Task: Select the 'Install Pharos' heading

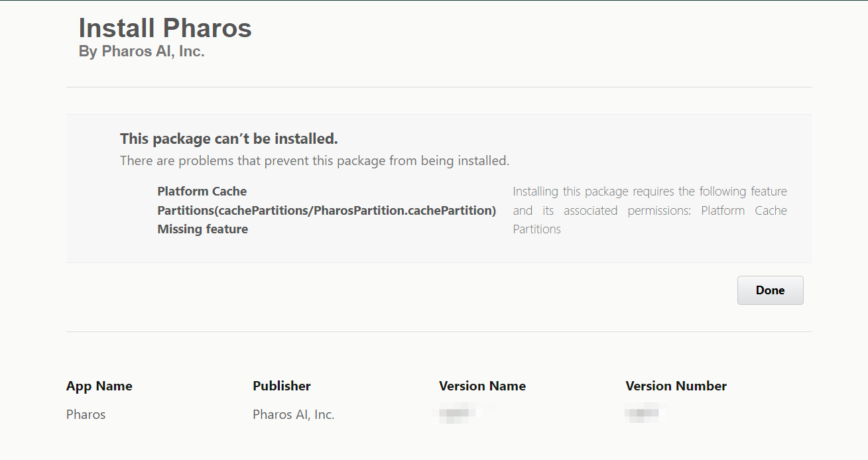Action: 165,28
